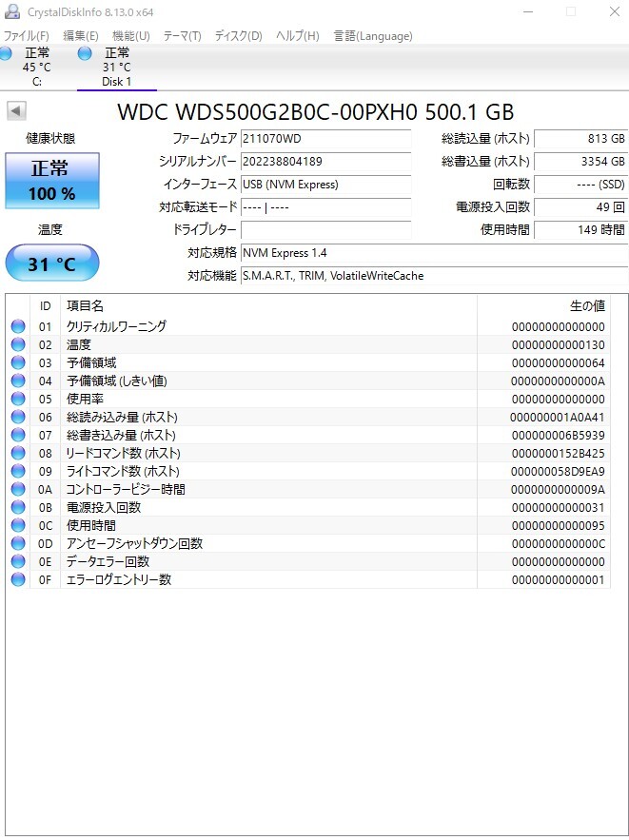Image resolution: width=629 pixels, height=840 pixels.
Task: Click the previous disk arrow button
Action: pos(16,111)
